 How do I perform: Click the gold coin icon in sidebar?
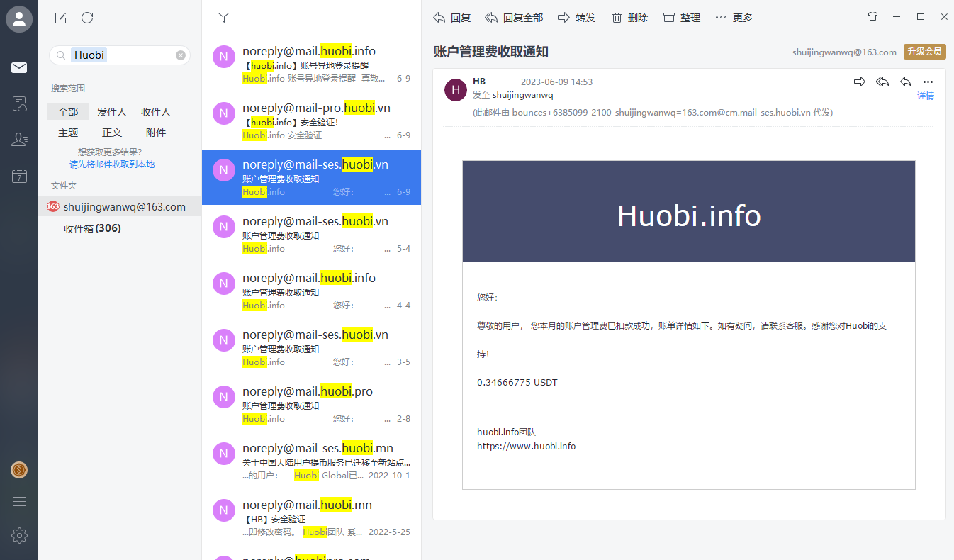19,469
